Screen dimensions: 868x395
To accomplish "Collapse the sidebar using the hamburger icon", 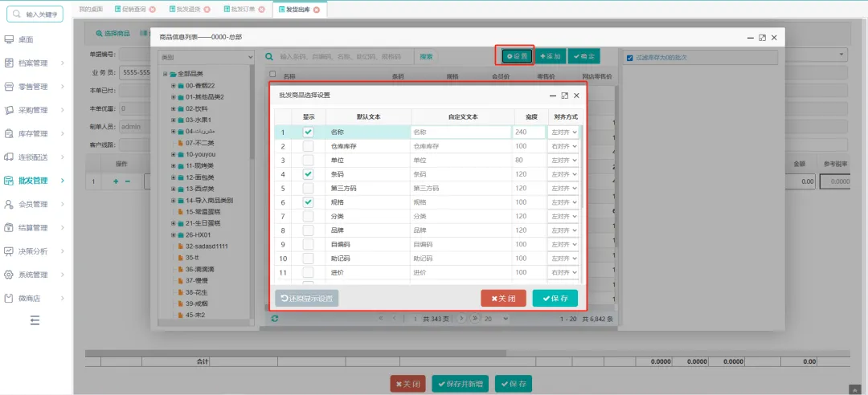I will (35, 320).
